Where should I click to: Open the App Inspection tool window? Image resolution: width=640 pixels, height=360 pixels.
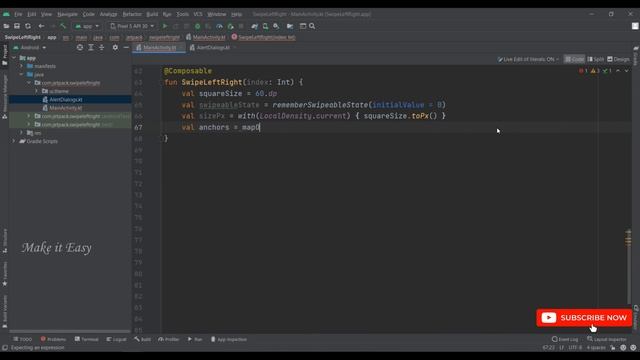pyautogui.click(x=229, y=340)
